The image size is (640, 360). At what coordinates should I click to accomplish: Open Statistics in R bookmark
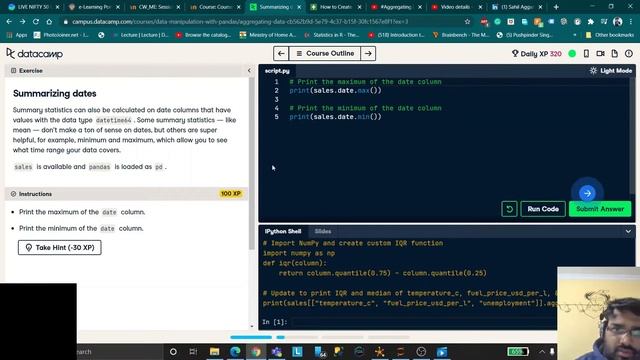coord(332,35)
